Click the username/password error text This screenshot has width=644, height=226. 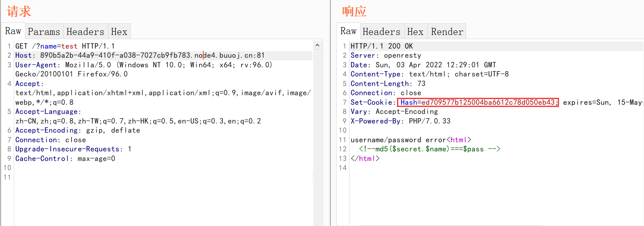pyautogui.click(x=398, y=140)
